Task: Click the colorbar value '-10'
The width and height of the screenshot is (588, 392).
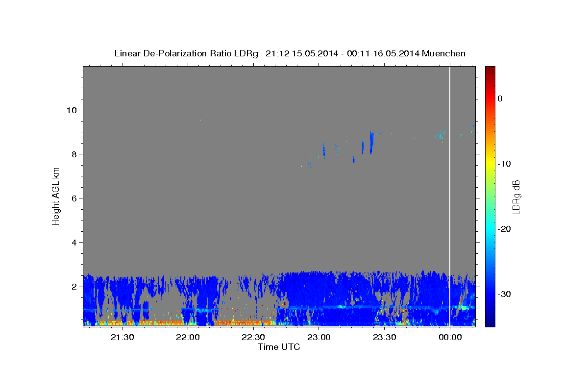Action: pos(504,164)
